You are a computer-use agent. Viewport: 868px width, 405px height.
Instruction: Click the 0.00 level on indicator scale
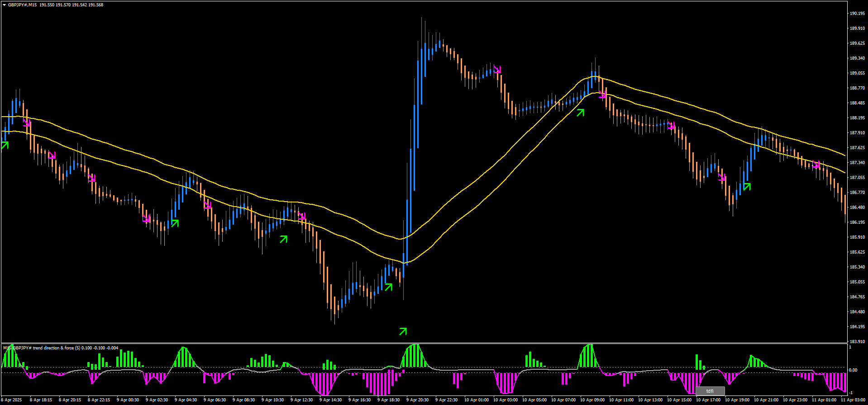coord(853,370)
